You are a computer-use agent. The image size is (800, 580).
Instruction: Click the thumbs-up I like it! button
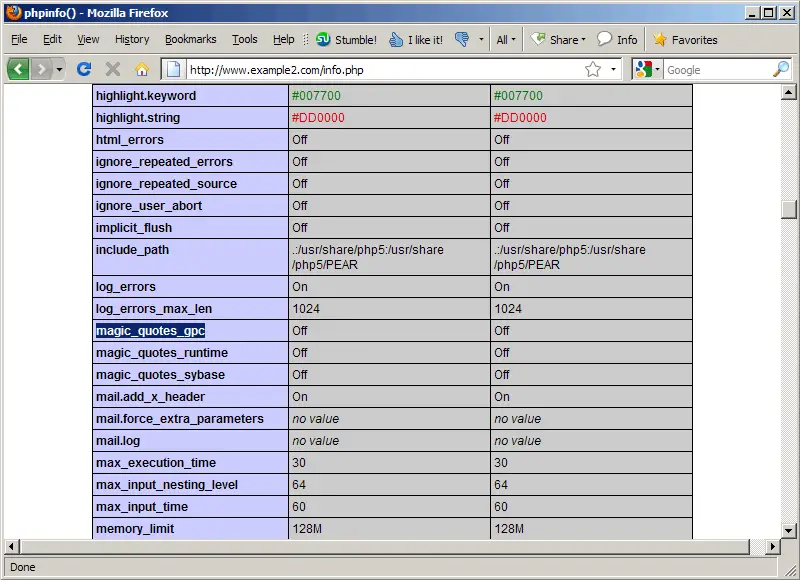click(415, 39)
